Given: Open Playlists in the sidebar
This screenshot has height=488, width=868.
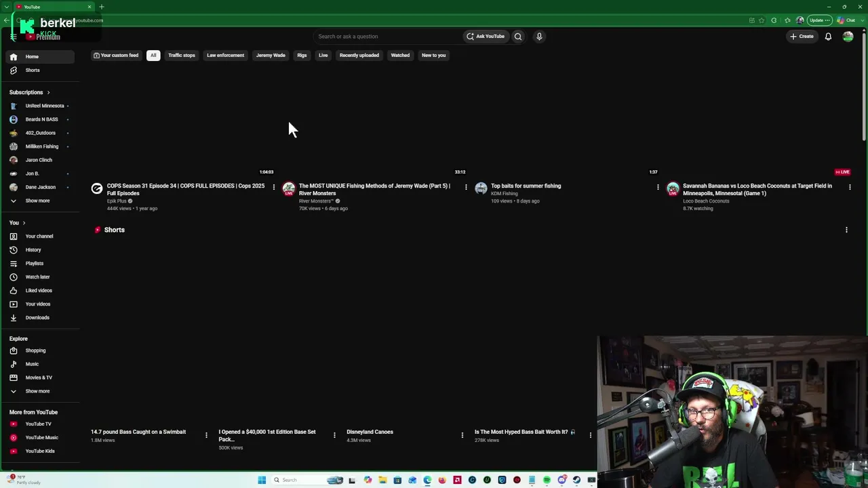Looking at the screenshot, I should point(41,264).
